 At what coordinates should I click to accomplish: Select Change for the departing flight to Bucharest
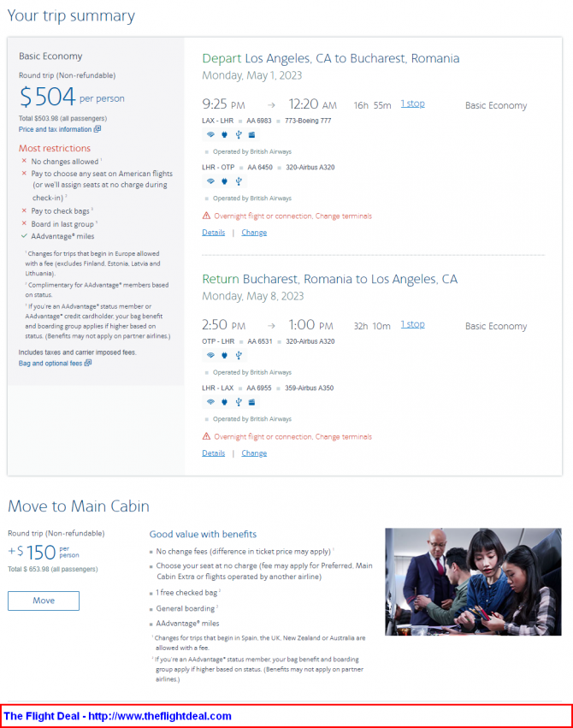coord(254,233)
